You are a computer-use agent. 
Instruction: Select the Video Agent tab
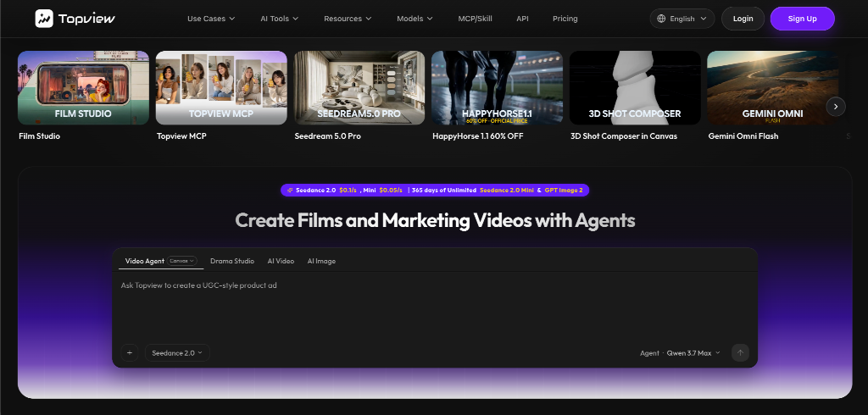click(144, 261)
